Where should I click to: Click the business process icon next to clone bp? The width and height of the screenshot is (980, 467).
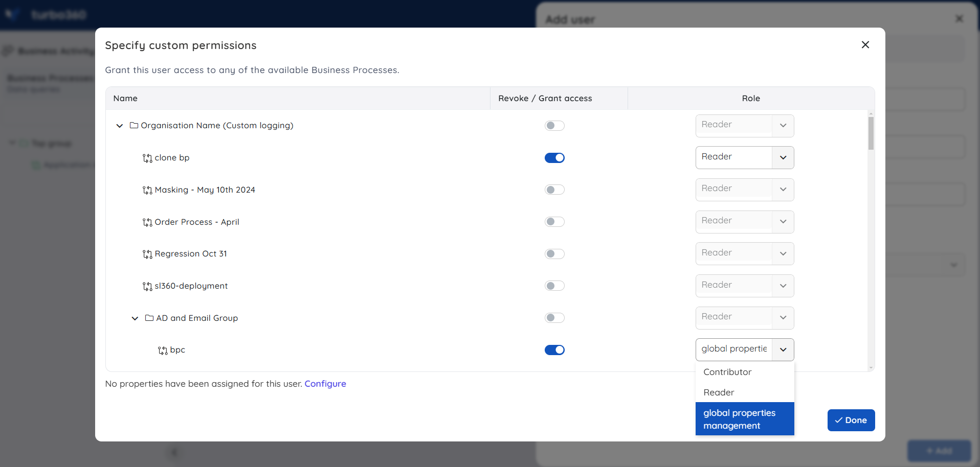tap(147, 158)
